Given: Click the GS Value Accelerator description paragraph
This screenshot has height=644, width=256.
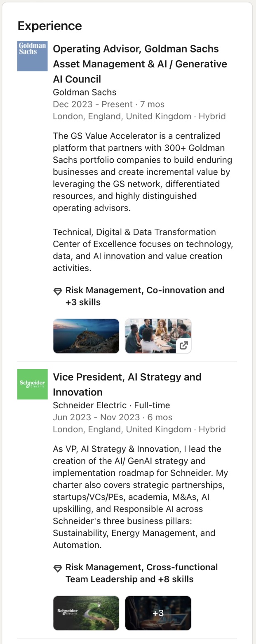Looking at the screenshot, I should tap(142, 172).
